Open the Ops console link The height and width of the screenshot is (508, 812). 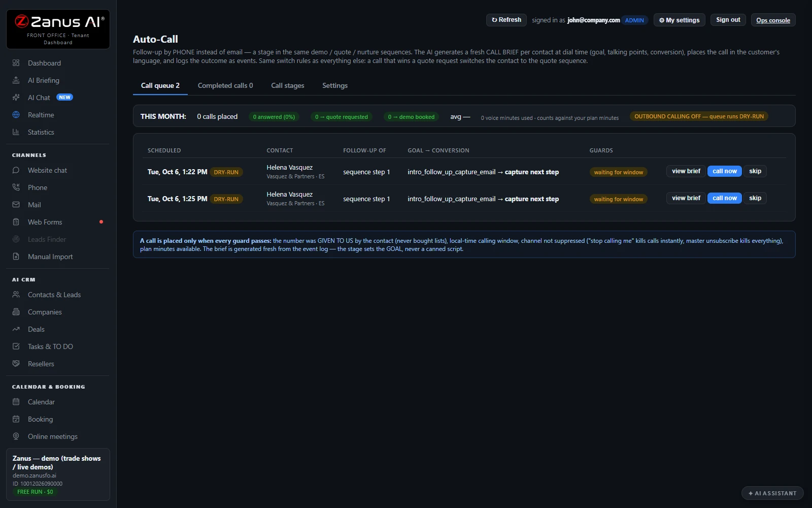click(x=773, y=20)
